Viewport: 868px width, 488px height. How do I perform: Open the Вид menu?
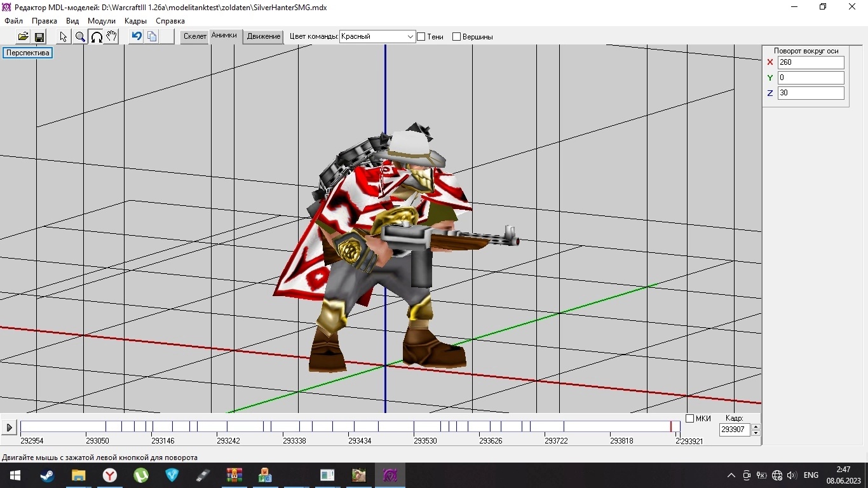pos(72,21)
